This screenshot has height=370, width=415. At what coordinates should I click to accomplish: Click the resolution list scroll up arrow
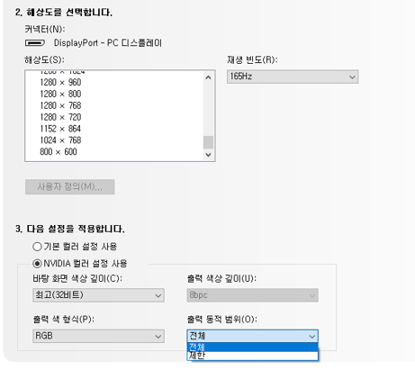point(208,78)
